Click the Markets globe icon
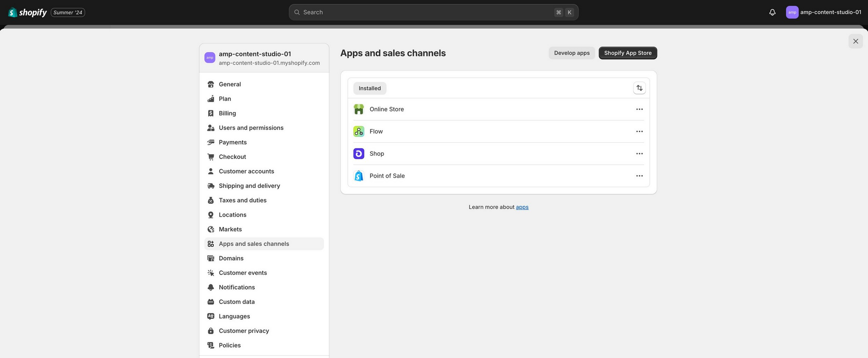The height and width of the screenshot is (358, 868). (x=211, y=229)
